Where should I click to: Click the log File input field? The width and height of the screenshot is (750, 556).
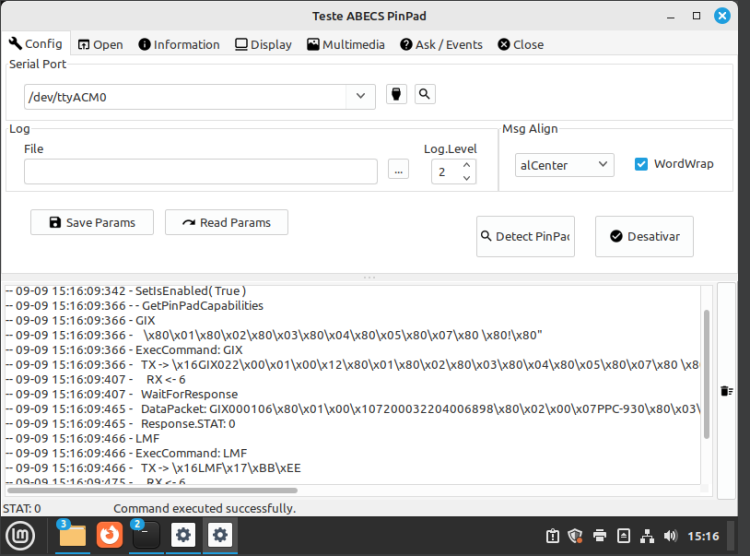[x=201, y=171]
